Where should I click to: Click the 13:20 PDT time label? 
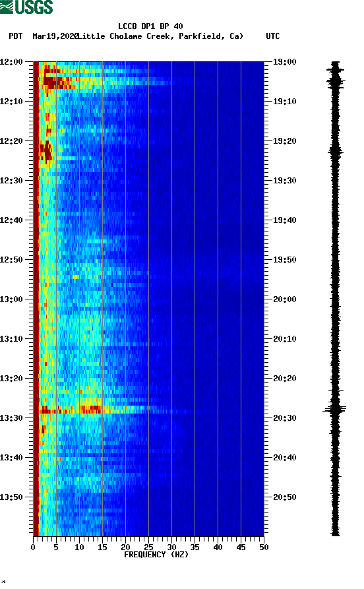click(x=11, y=379)
